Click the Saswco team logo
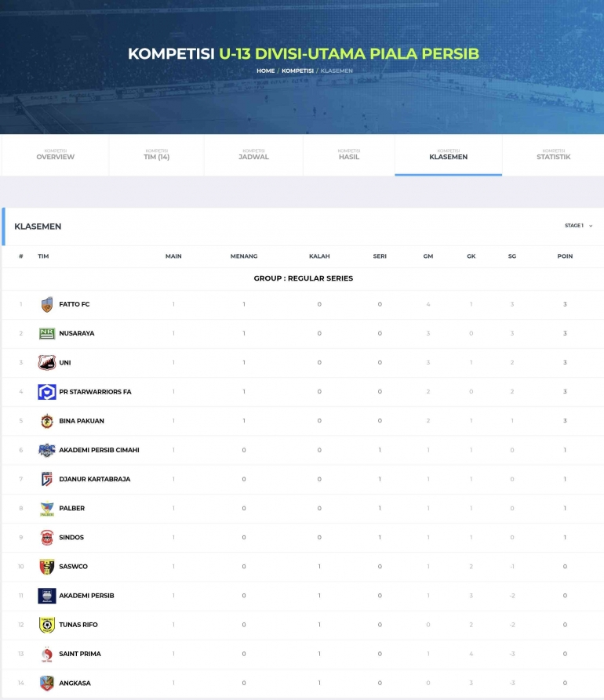 (x=47, y=567)
